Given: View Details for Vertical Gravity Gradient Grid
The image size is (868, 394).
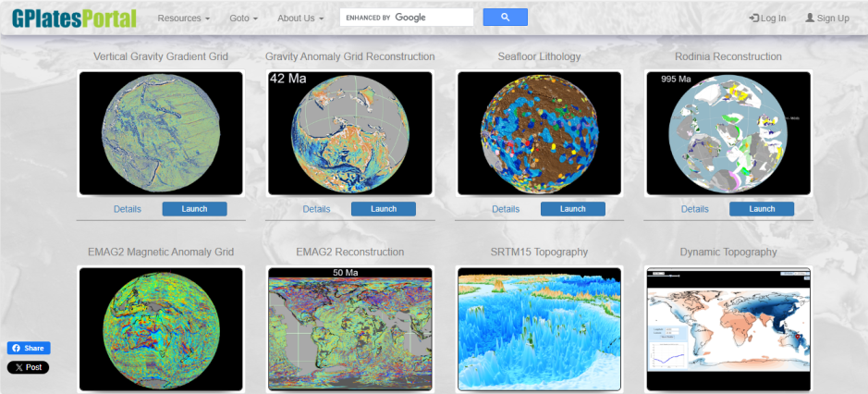Looking at the screenshot, I should tap(128, 209).
